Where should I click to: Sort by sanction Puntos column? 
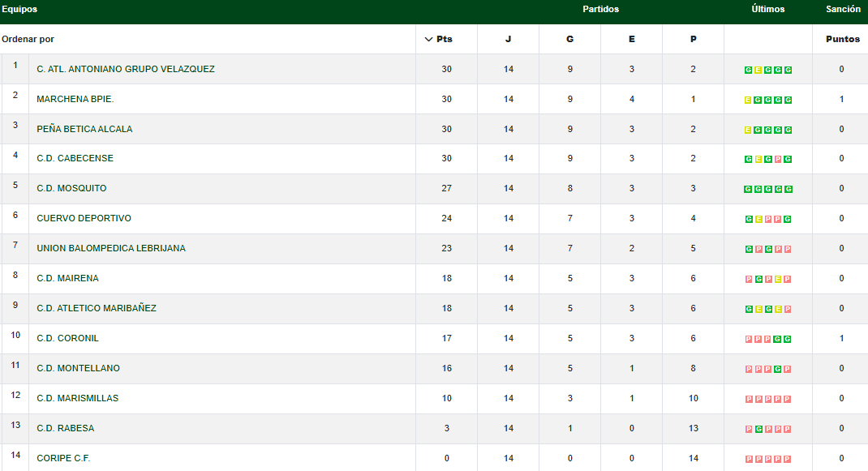point(842,39)
